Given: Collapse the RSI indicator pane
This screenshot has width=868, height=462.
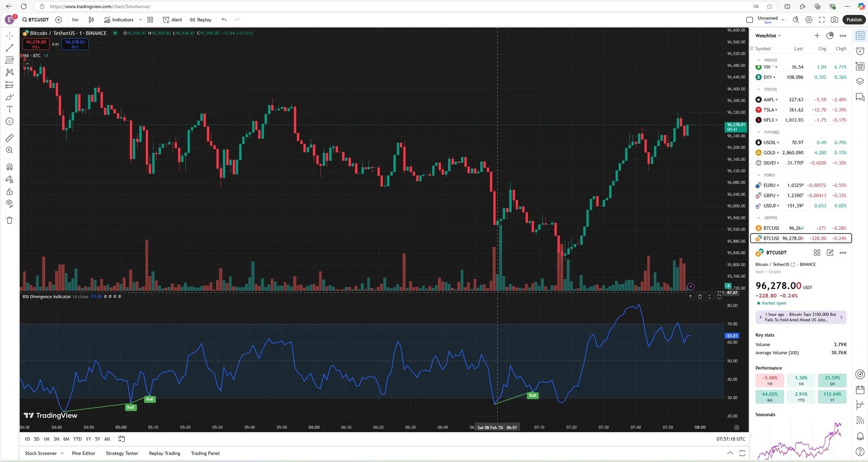Looking at the screenshot, I should click(709, 297).
